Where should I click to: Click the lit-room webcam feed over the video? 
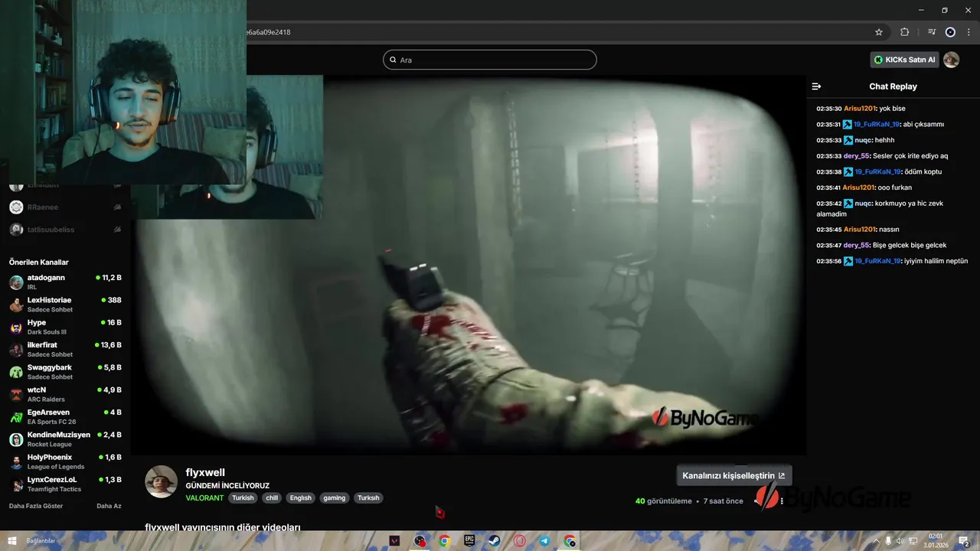pos(123,92)
